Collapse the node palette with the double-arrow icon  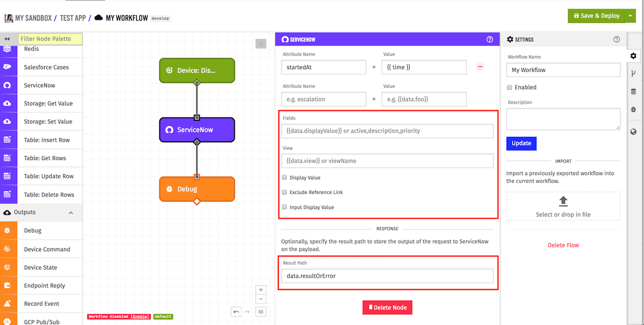coord(7,39)
